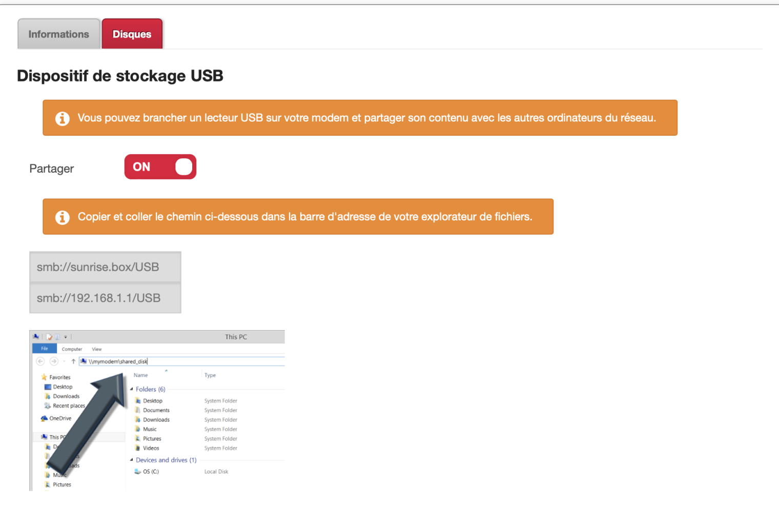Open the Disques tab
779x532 pixels.
pyautogui.click(x=132, y=34)
